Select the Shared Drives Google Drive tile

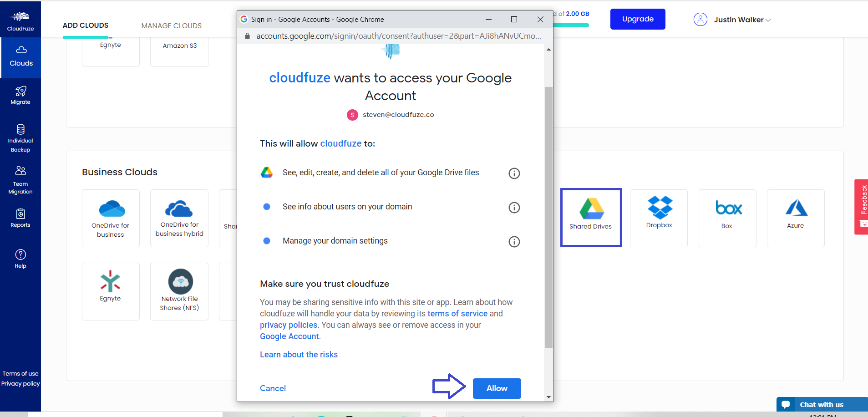tap(591, 218)
